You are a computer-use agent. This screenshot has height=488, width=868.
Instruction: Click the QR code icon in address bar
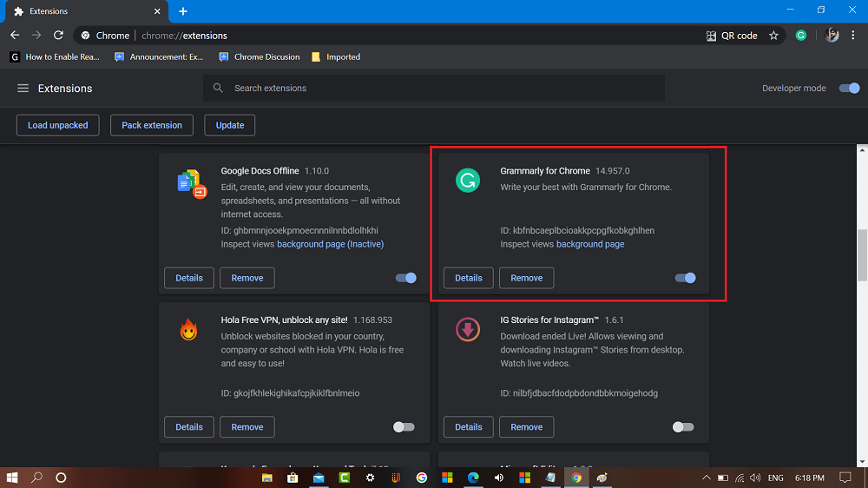pyautogui.click(x=712, y=36)
